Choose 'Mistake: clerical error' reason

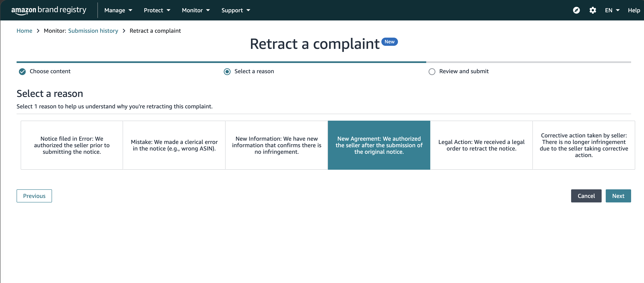click(174, 145)
